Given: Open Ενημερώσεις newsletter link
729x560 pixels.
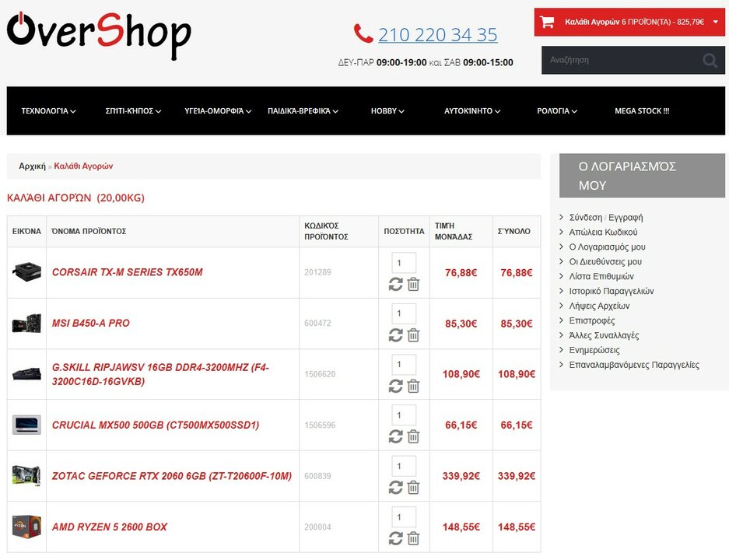Looking at the screenshot, I should (x=594, y=350).
